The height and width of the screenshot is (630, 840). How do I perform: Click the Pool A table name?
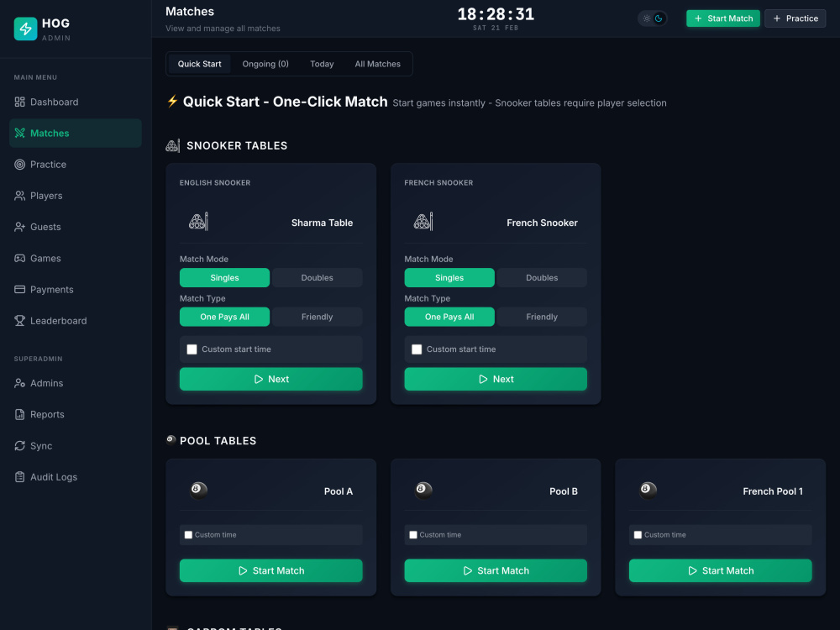click(x=338, y=491)
